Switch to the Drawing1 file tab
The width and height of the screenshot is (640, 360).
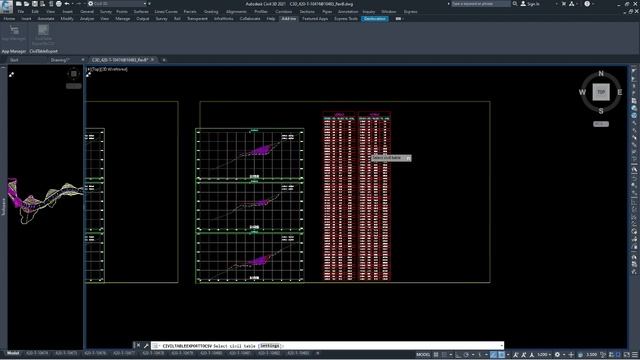pos(60,60)
